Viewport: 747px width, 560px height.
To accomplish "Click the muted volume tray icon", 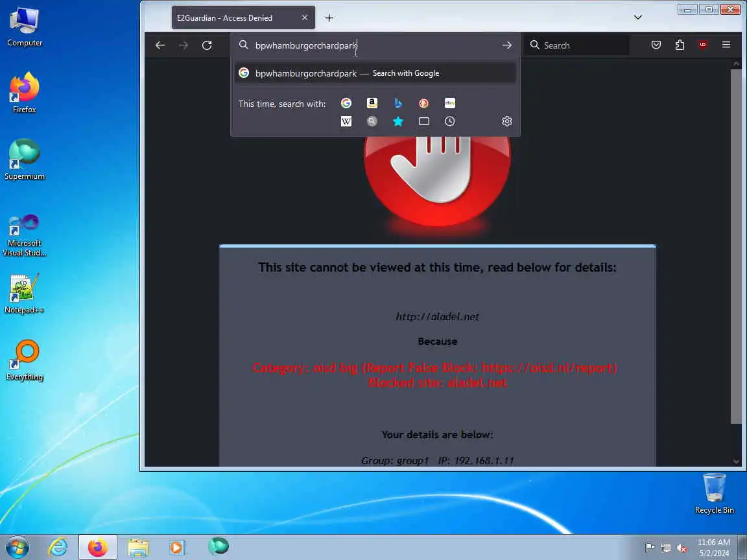I will click(682, 548).
